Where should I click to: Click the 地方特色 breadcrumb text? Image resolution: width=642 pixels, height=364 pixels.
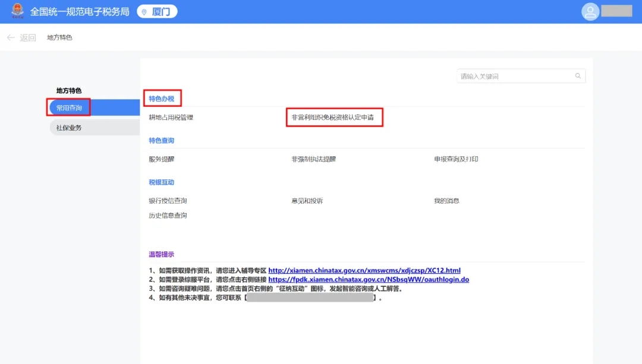click(59, 37)
